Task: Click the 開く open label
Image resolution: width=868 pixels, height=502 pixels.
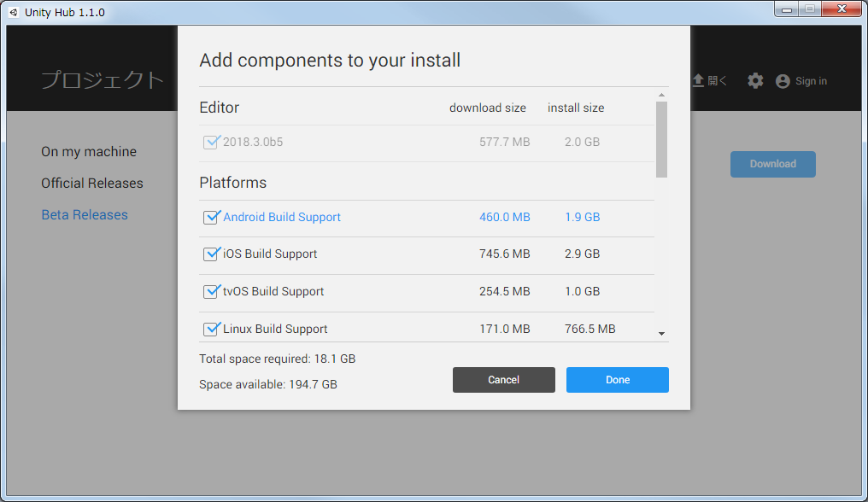Action: tap(717, 81)
